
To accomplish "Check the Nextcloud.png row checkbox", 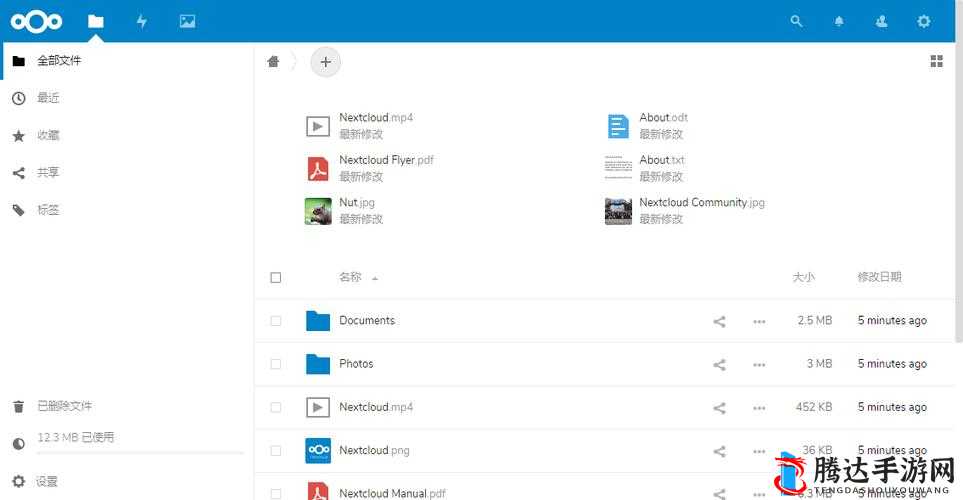I will (276, 451).
